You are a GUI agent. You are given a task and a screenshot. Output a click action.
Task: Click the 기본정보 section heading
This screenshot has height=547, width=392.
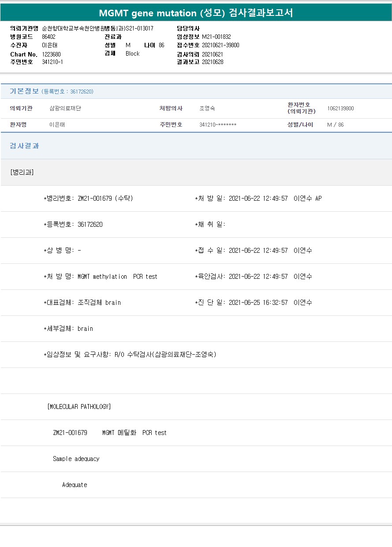click(x=24, y=91)
